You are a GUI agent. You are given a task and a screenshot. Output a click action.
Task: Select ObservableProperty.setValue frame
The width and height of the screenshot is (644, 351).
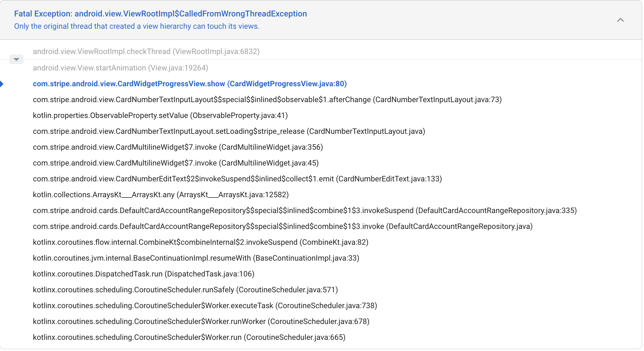[x=160, y=115]
